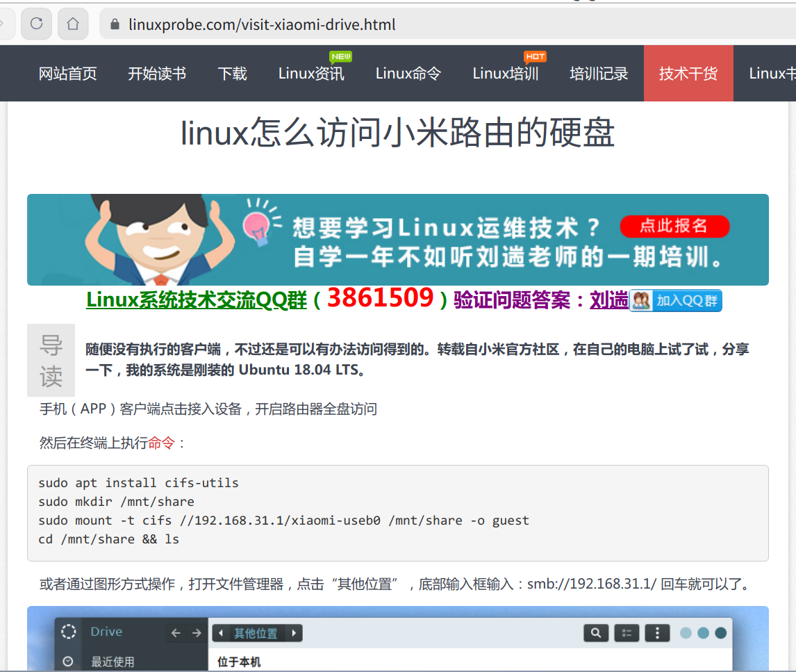Click the right triangle after 其他位置

(294, 633)
